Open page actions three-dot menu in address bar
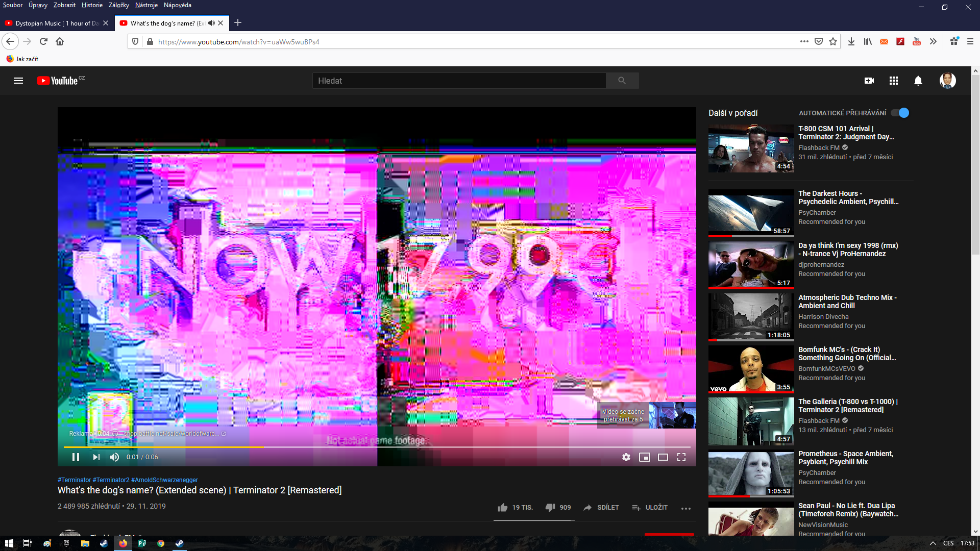The width and height of the screenshot is (980, 551). [804, 42]
